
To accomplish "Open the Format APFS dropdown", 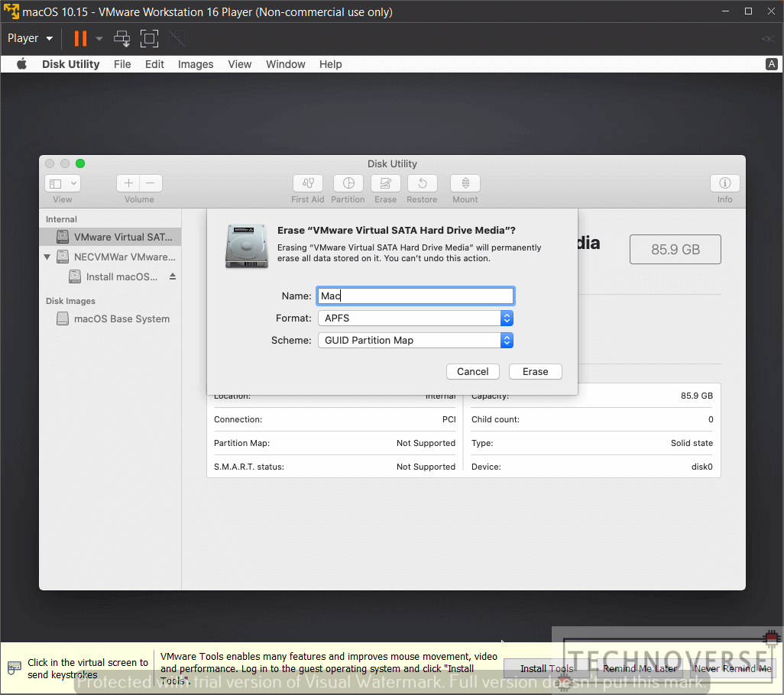I will pos(416,318).
